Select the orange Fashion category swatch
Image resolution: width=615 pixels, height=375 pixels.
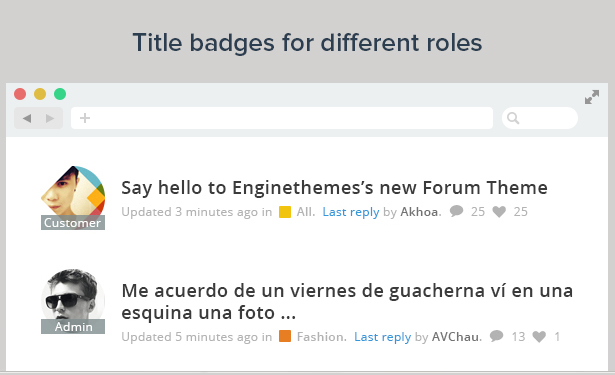pos(285,336)
